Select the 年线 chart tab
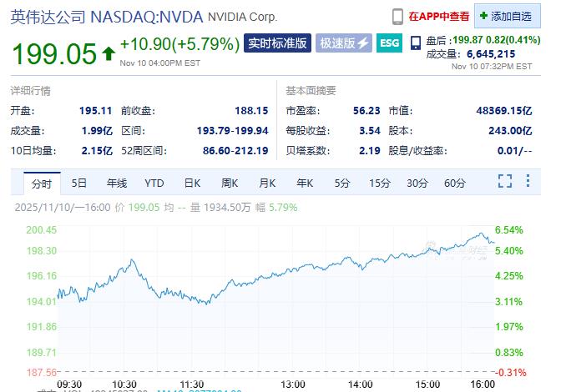Screen dimensions: 561x392 [x=117, y=183]
